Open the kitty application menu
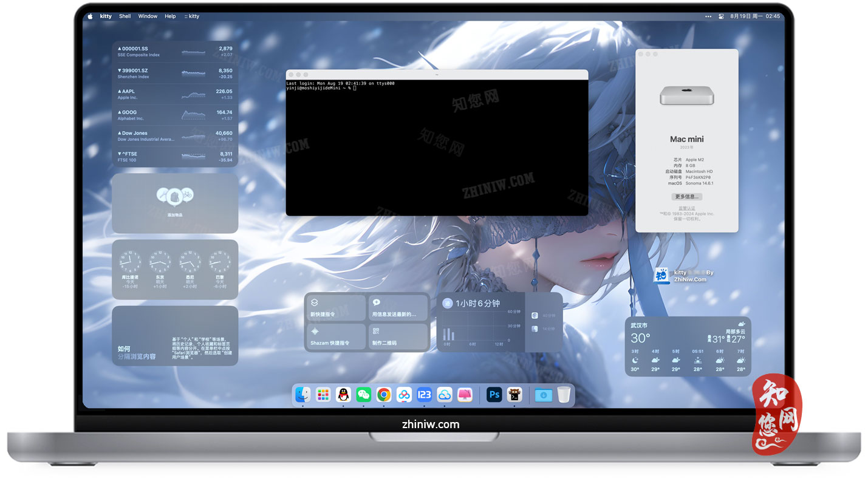 (x=106, y=16)
